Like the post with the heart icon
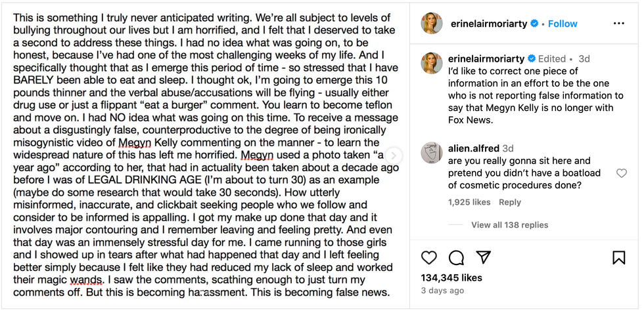The image size is (644, 313). 428,257
